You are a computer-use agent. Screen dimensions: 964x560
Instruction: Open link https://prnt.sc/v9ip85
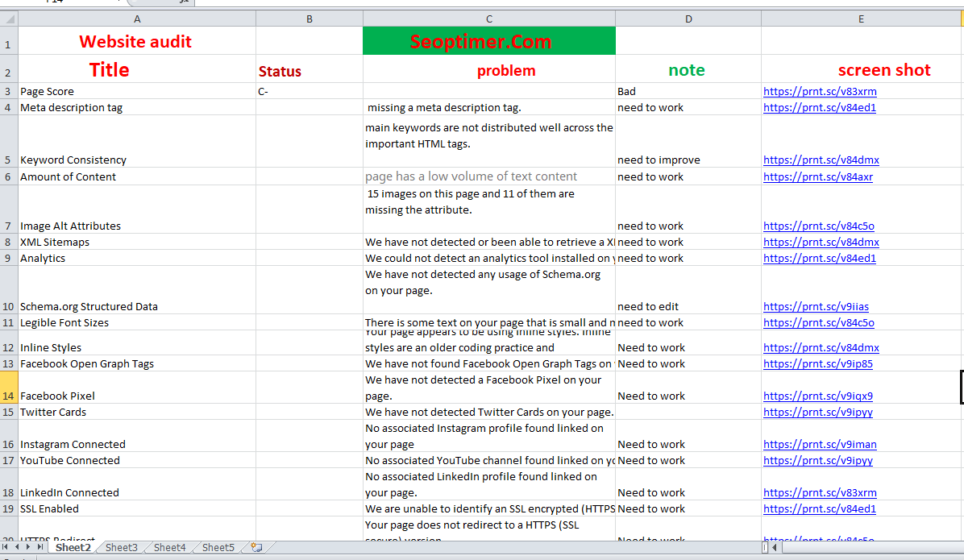(817, 363)
